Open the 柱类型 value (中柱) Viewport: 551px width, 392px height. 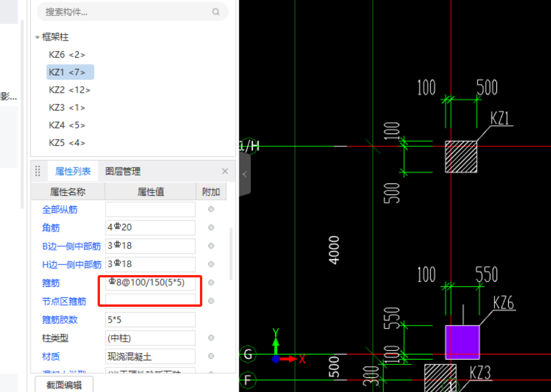tap(151, 338)
